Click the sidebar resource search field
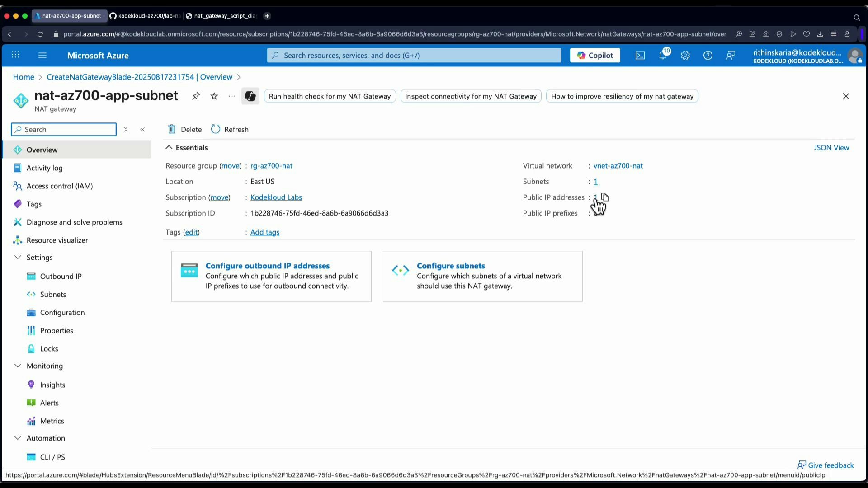 [x=63, y=129]
